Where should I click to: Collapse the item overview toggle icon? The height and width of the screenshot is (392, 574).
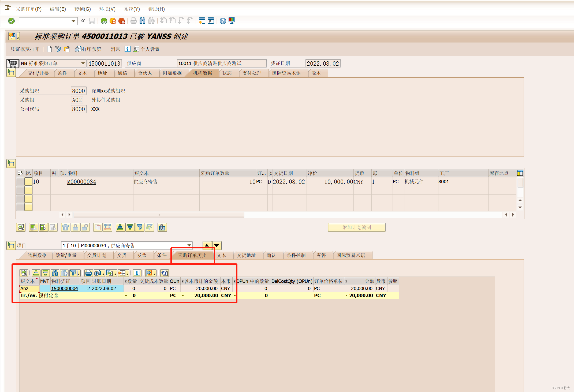pyautogui.click(x=11, y=163)
